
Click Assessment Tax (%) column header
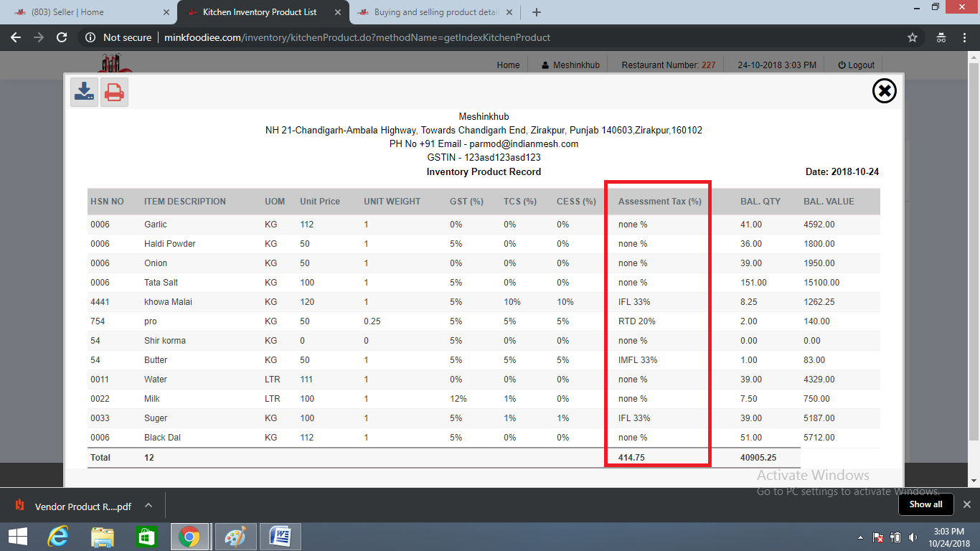pos(660,202)
